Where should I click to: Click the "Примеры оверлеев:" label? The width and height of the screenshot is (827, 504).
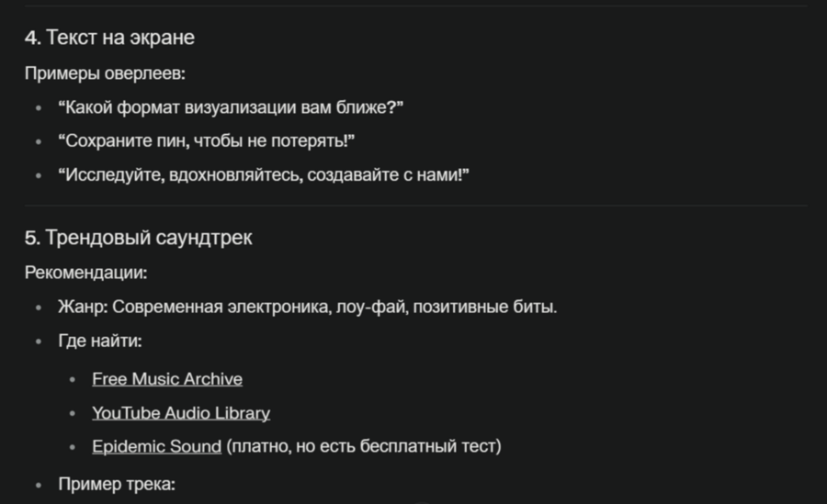tap(105, 73)
